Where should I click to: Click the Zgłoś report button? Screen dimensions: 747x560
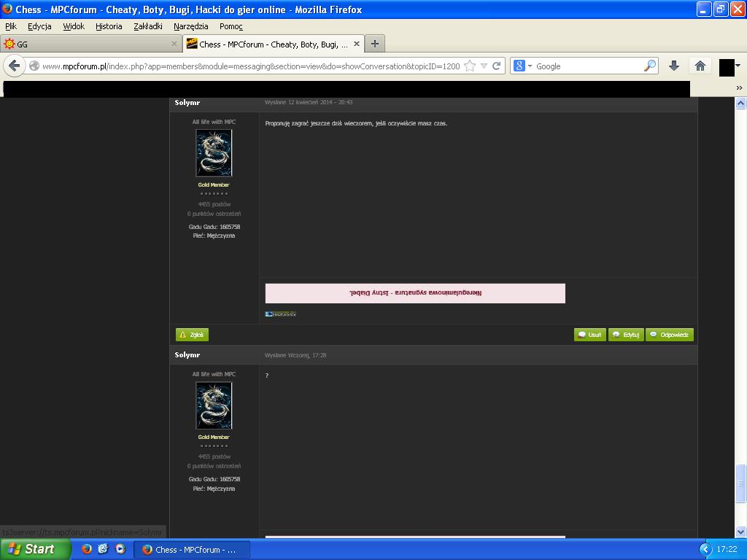point(192,335)
